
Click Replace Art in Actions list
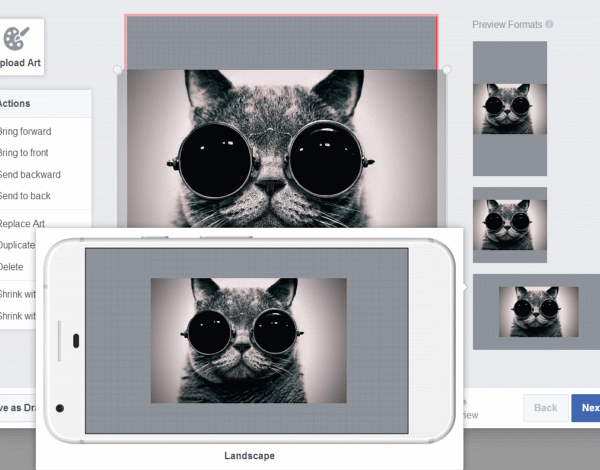point(23,223)
